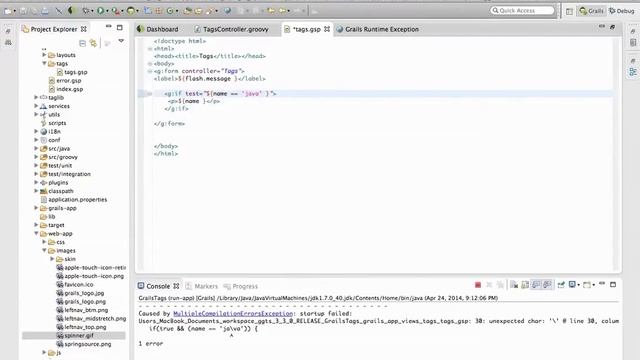Open Project Explorer View Menu triangle
640x360 pixels.
121,41
